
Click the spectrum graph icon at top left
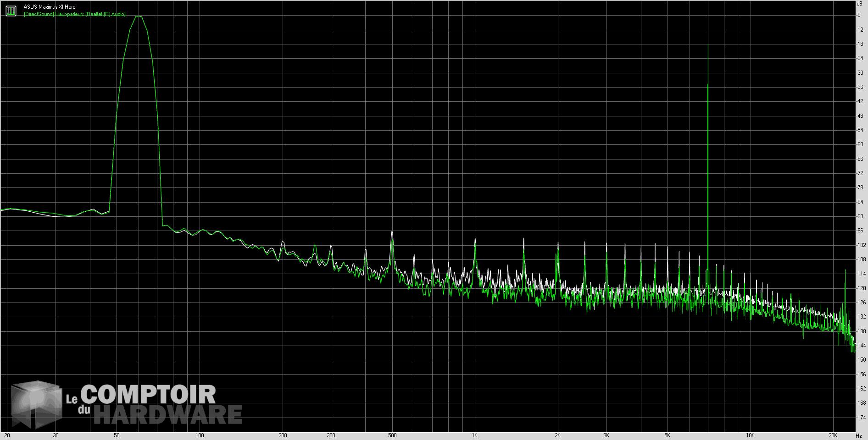tap(11, 11)
